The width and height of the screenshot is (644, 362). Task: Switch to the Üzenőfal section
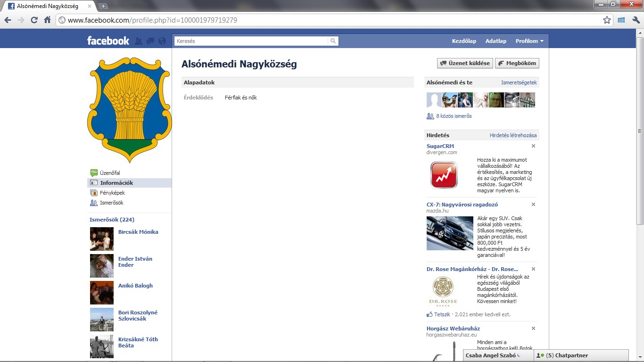(x=110, y=173)
